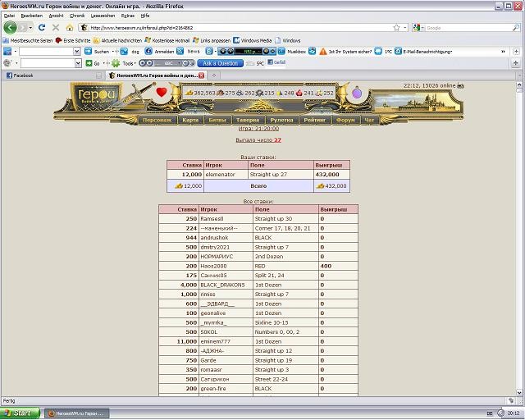Viewport: 525px width, 420px height.
Task: Open player elemenator's profile link
Action: click(x=220, y=175)
